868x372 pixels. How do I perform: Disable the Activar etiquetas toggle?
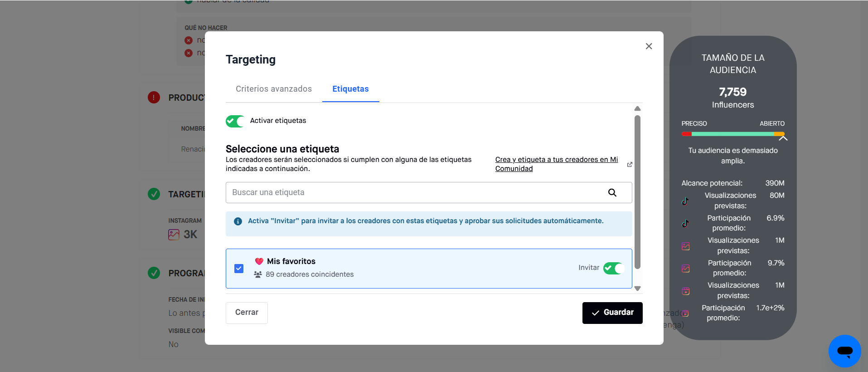point(235,121)
